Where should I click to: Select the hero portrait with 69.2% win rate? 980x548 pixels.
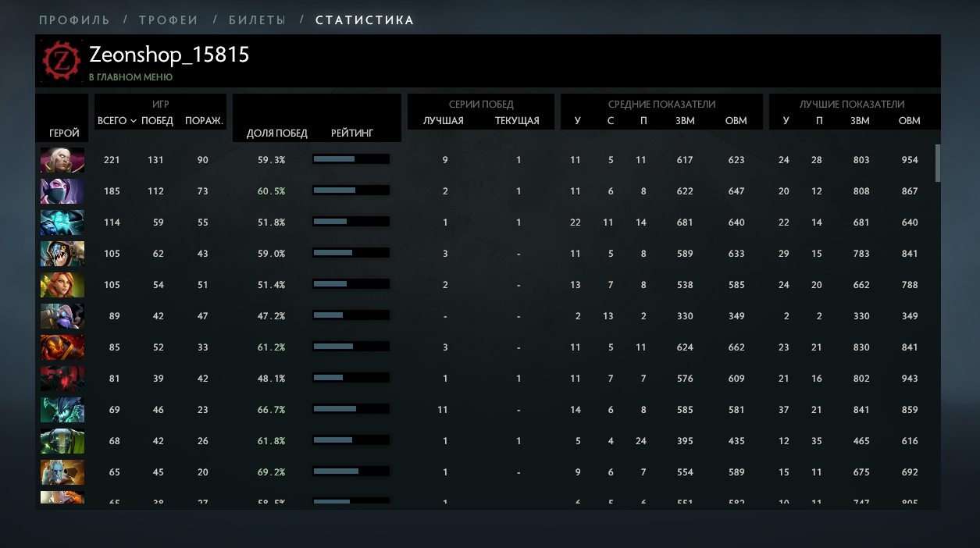62,472
